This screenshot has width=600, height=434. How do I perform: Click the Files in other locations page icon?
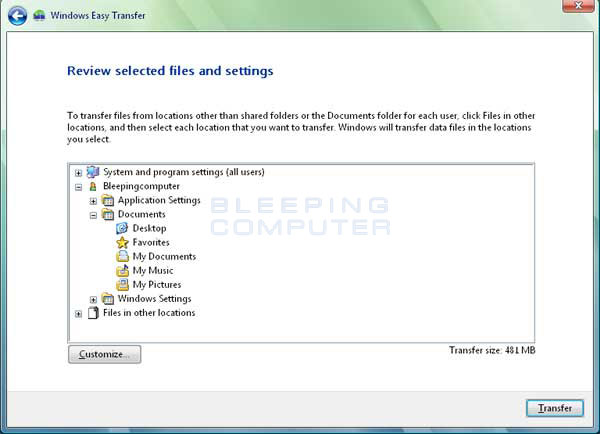point(93,313)
